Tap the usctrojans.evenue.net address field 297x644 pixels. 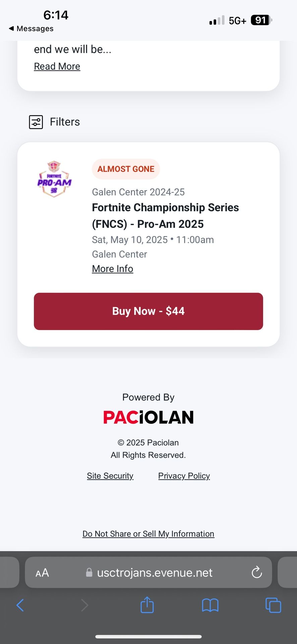(155, 573)
